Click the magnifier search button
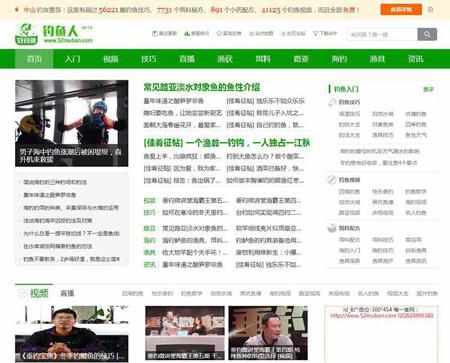450x363 pixels. 427,34
